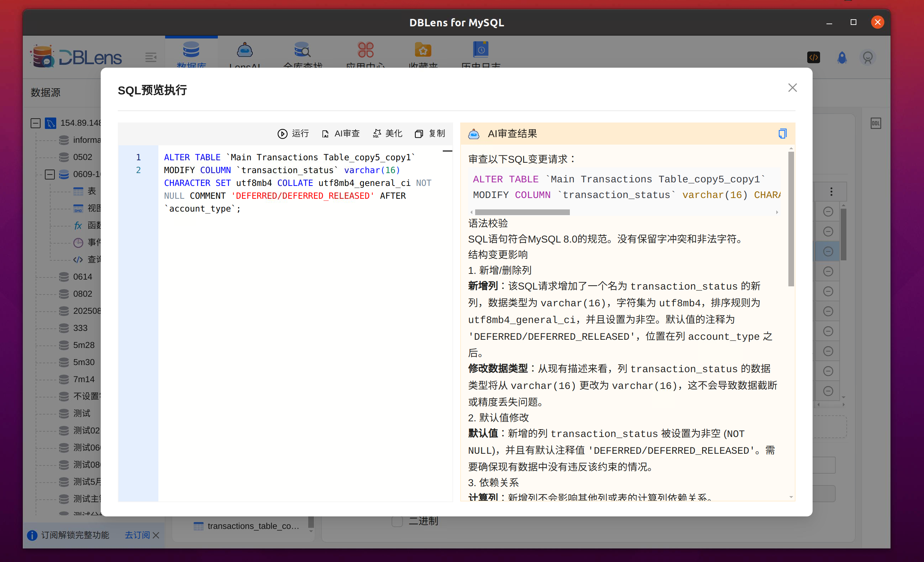Screen dimensions: 924x562
Task: Click the MySQL connection icon in tree
Action: click(51, 123)
